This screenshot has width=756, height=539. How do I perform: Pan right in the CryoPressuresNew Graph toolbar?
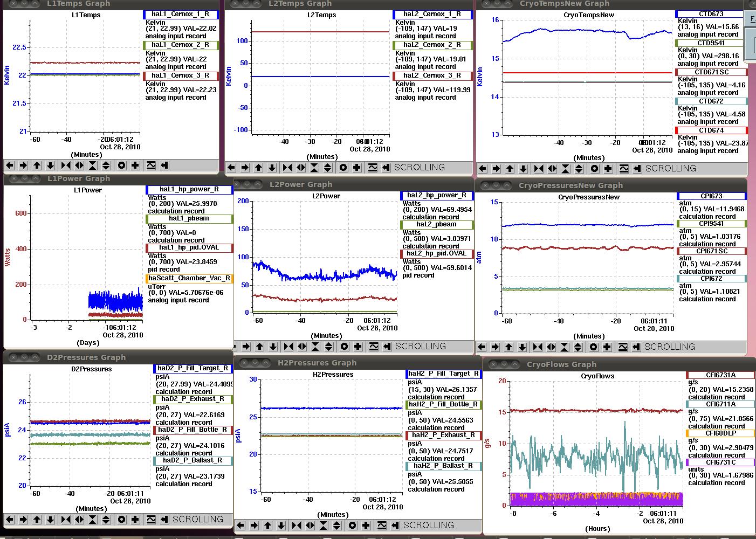[495, 347]
